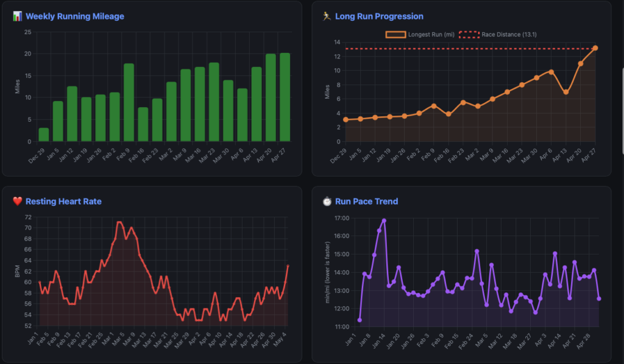
Task: Toggle the Race Distance (13.1) legend entry
Action: (498, 35)
